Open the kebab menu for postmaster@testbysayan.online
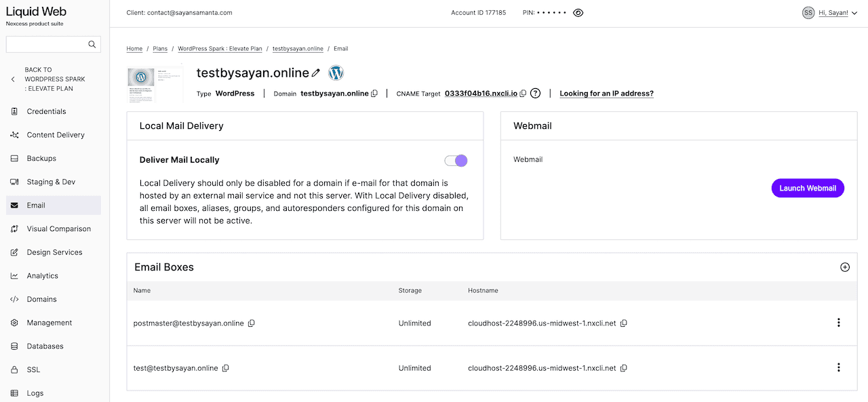The height and width of the screenshot is (402, 868). [839, 323]
